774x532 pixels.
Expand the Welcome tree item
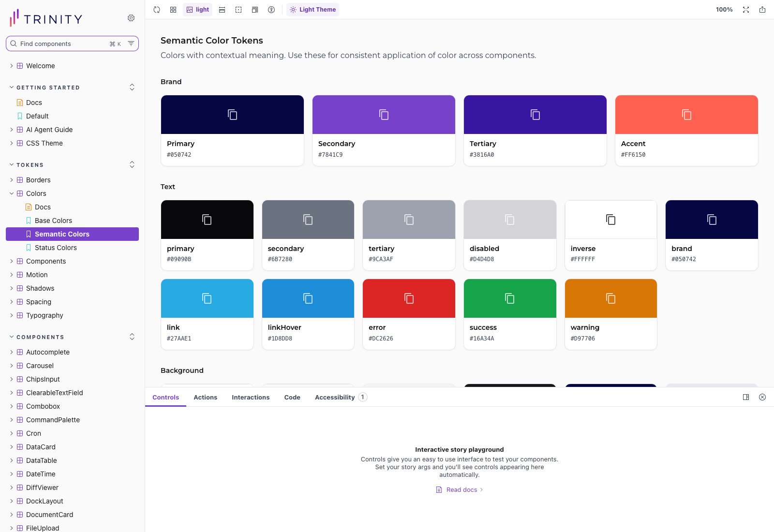(73, 66)
